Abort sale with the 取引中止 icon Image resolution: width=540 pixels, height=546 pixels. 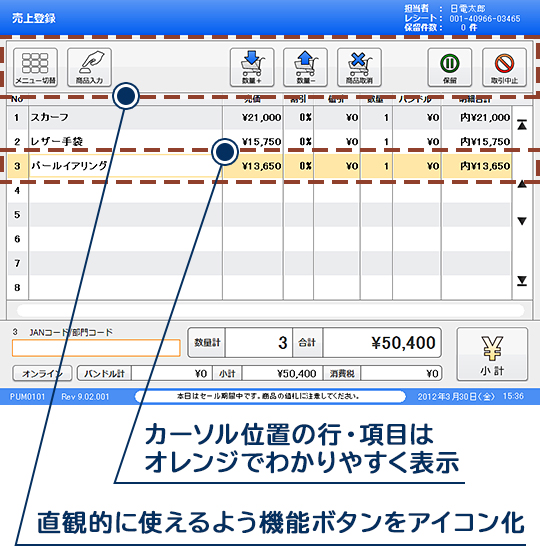[x=504, y=67]
